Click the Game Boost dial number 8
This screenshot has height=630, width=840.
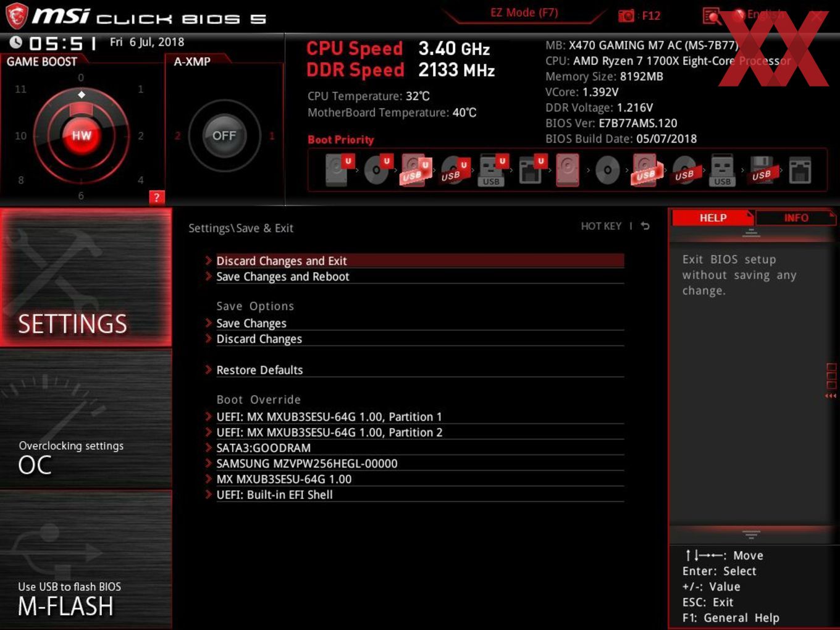coord(20,180)
